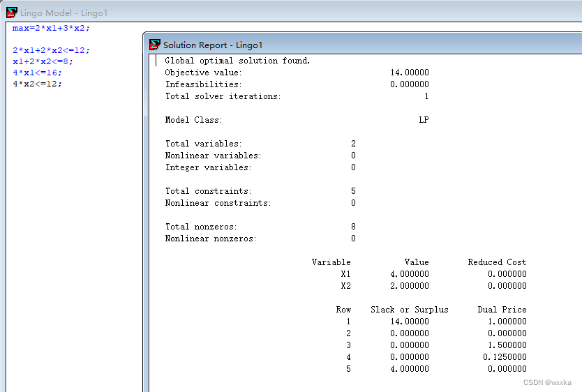Select variable name X1
The image size is (582, 392).
[345, 274]
